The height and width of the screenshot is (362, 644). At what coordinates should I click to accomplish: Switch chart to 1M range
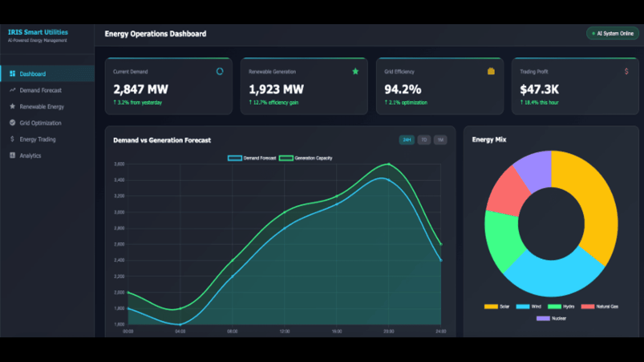click(441, 140)
